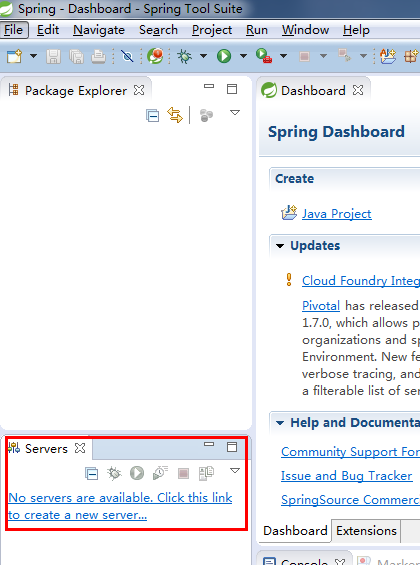Open the Project menu
Viewport: 420px width, 565px height.
click(212, 30)
